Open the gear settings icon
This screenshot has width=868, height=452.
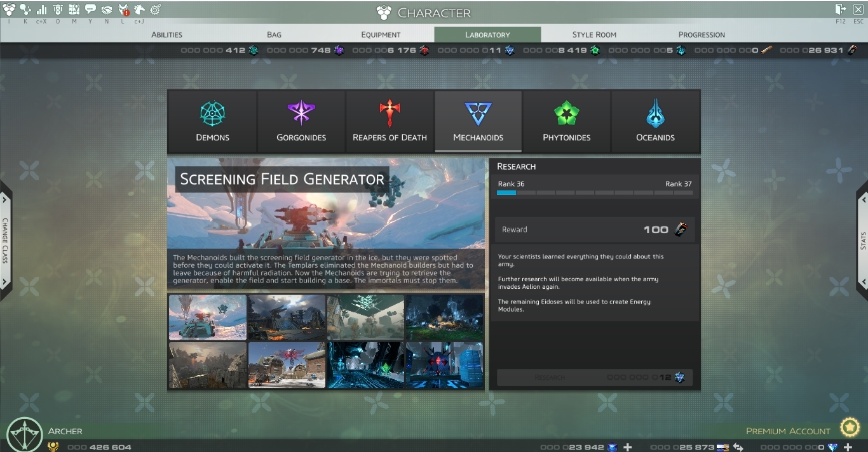[155, 10]
